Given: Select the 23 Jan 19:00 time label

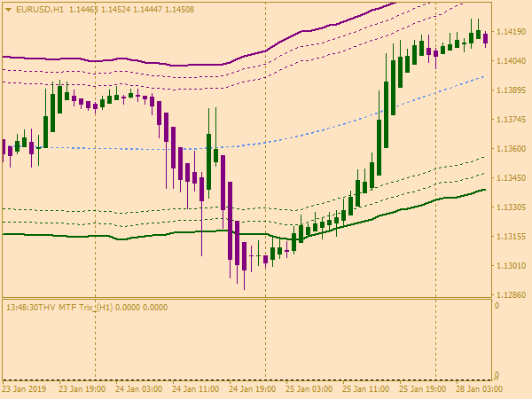Looking at the screenshot, I should click(x=82, y=388).
